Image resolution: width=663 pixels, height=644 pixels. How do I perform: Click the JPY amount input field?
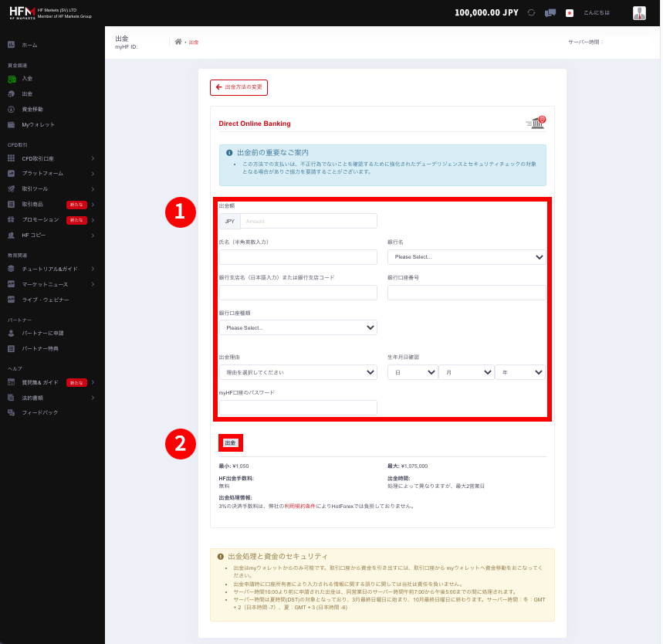[309, 221]
